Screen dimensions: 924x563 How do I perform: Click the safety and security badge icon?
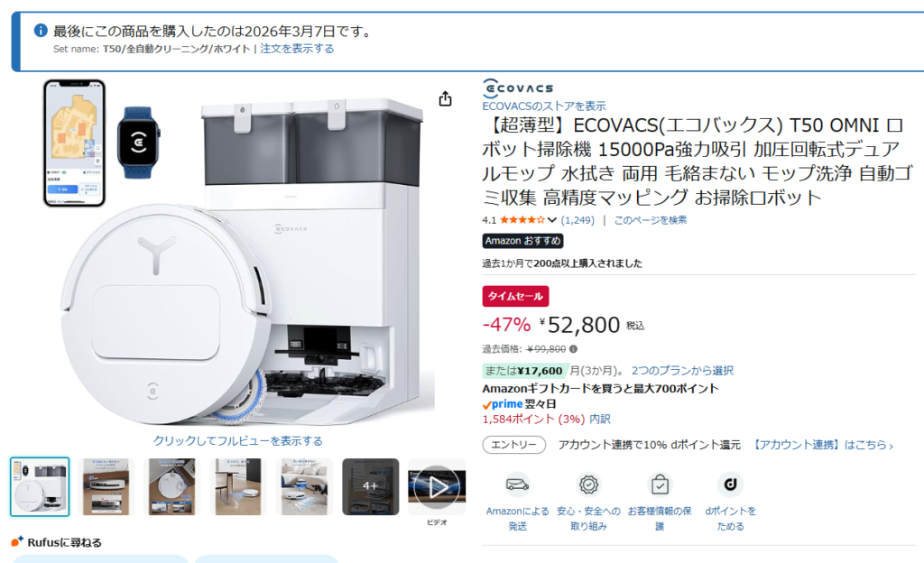(x=588, y=485)
